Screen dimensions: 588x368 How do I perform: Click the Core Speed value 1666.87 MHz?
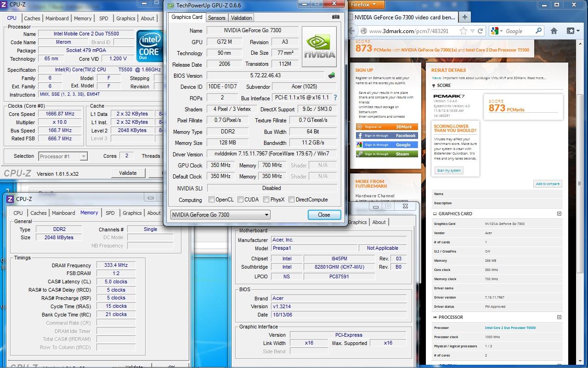point(60,114)
